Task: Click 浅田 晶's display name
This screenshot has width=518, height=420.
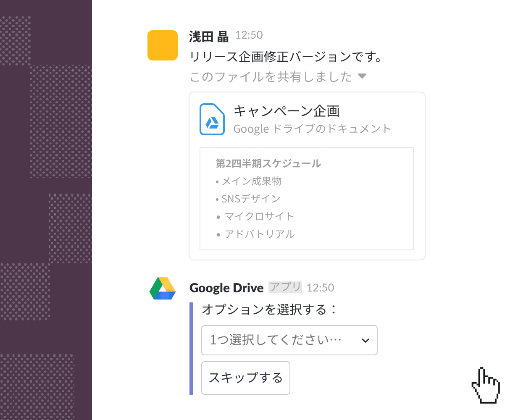Action: (209, 36)
